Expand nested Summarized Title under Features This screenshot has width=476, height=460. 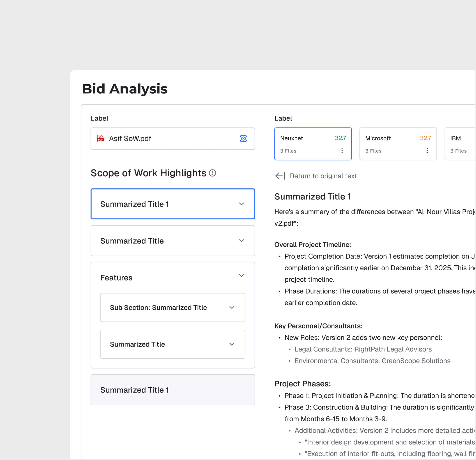coord(232,344)
